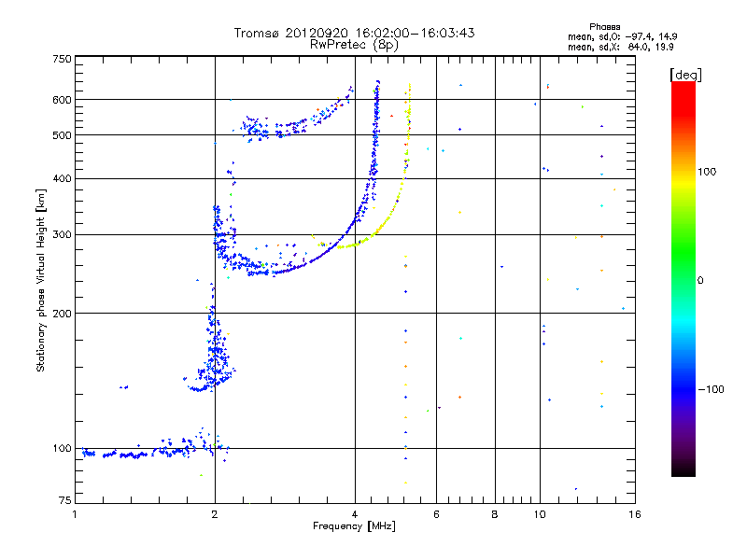Click the 'RwPretec (8p)' subtitle

pyautogui.click(x=354, y=45)
